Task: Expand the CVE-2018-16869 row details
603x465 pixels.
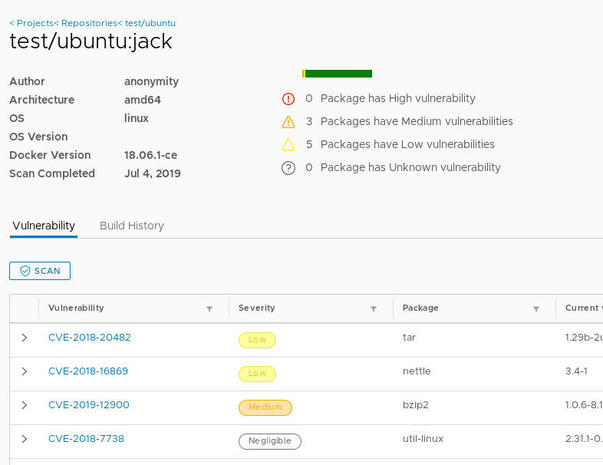Action: pyautogui.click(x=24, y=372)
